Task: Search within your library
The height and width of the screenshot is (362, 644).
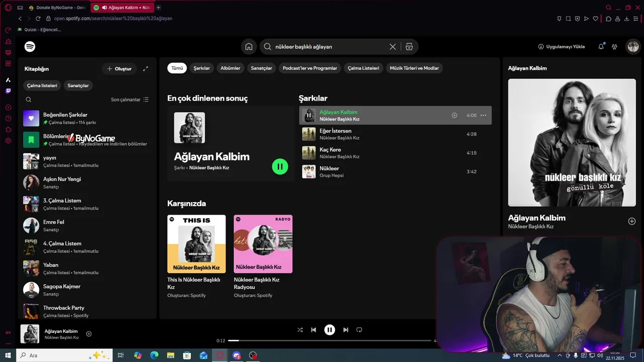Action: (x=29, y=100)
